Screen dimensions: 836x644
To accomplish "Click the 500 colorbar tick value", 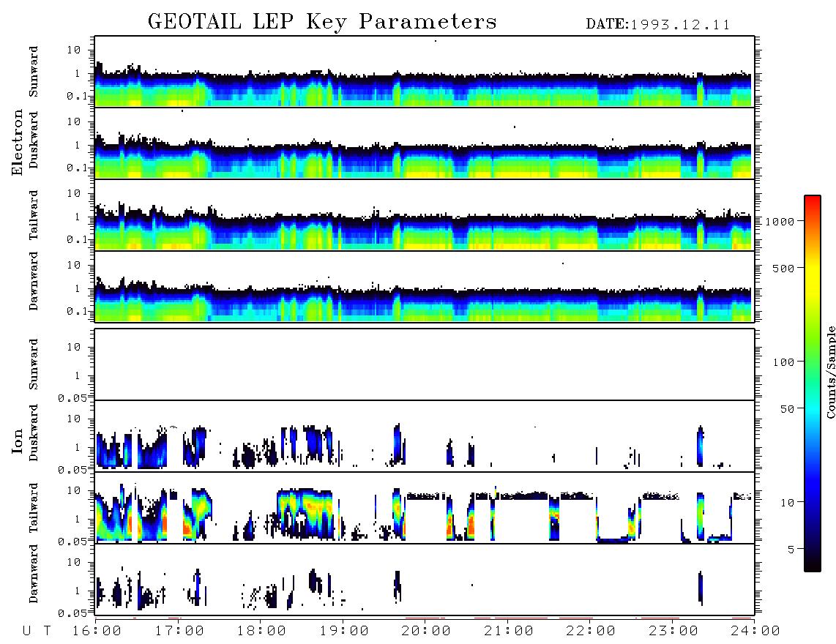I will [783, 268].
